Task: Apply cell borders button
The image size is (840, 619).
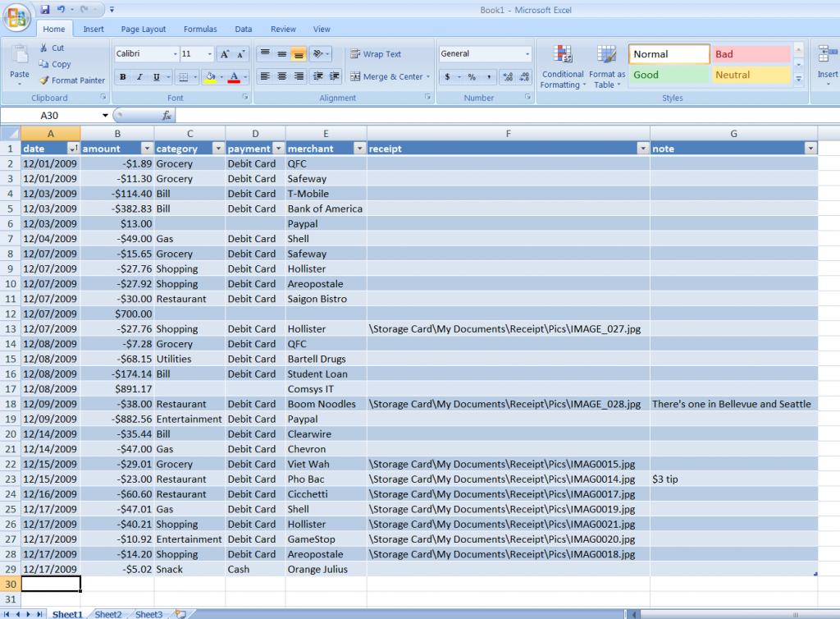Action: point(183,76)
